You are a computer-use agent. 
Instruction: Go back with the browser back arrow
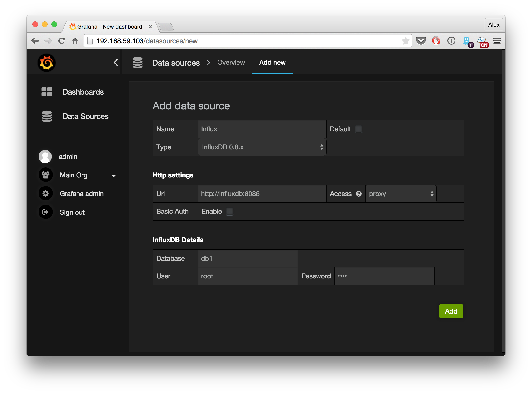(35, 41)
